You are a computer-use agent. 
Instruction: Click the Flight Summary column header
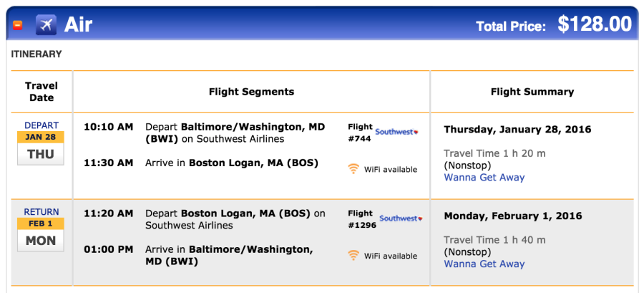click(x=532, y=92)
